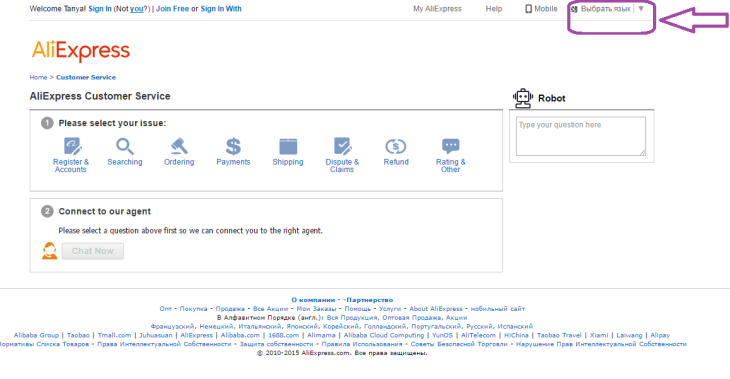
Task: Switch to Испанский language link
Action: tap(515, 326)
